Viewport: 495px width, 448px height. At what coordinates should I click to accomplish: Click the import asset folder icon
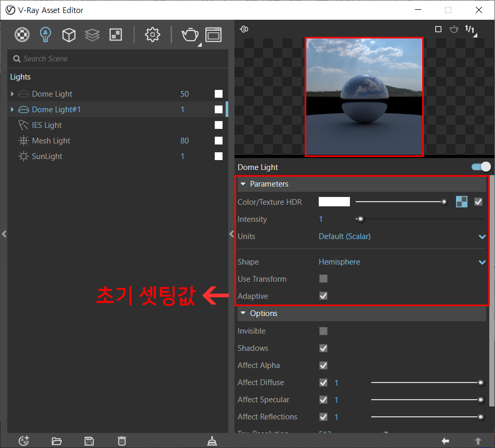[x=57, y=441]
